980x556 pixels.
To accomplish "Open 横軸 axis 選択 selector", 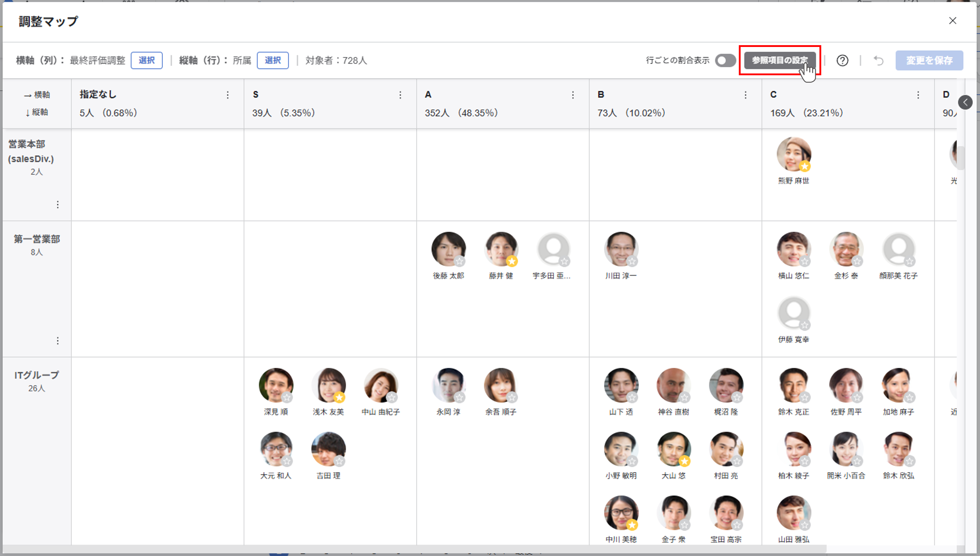I will click(147, 60).
